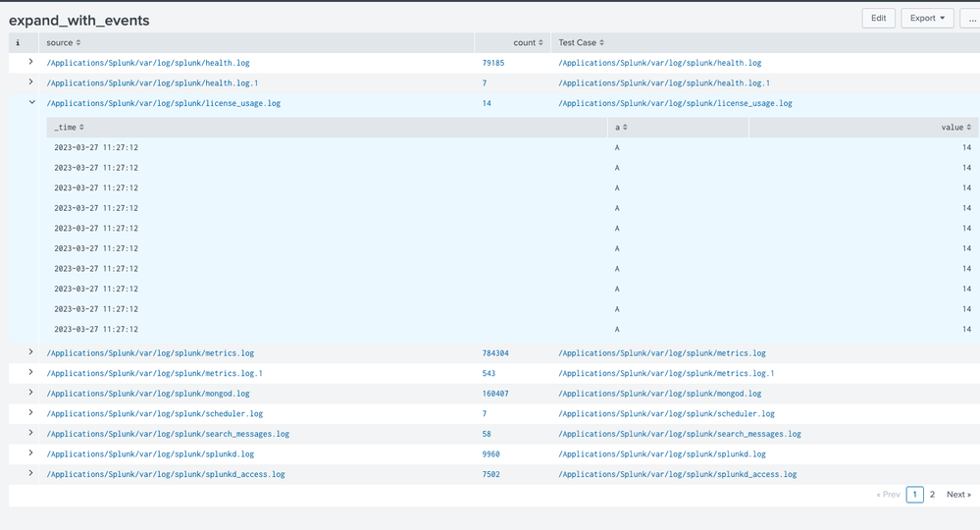
Task: Click the info column header icon
Action: 18,42
